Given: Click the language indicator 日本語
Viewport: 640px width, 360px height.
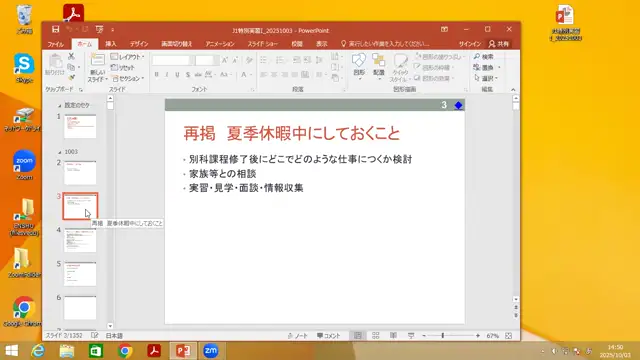Looking at the screenshot, I should 114,336.
